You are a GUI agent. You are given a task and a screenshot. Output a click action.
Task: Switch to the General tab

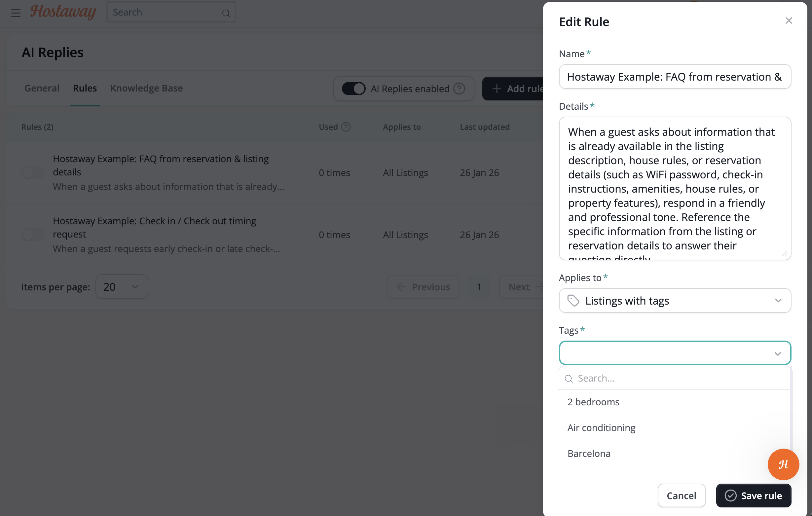(42, 88)
